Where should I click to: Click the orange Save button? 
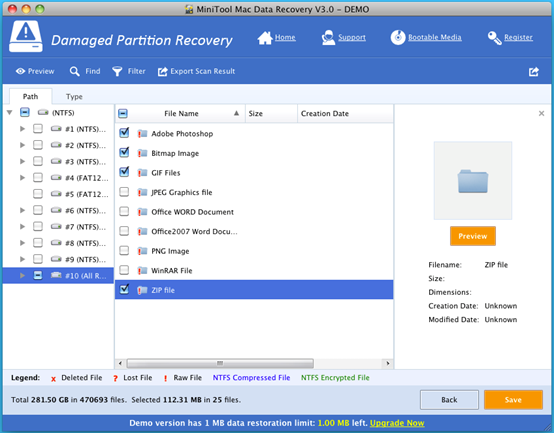513,400
